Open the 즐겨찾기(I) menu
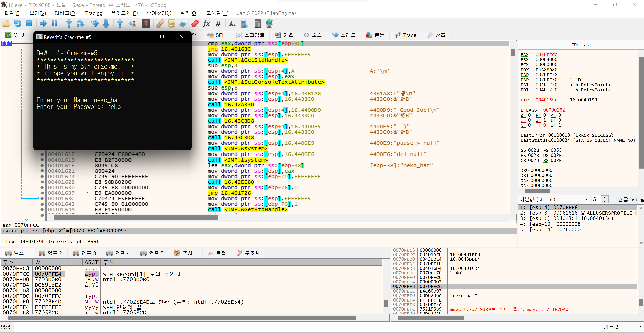 tap(159, 13)
